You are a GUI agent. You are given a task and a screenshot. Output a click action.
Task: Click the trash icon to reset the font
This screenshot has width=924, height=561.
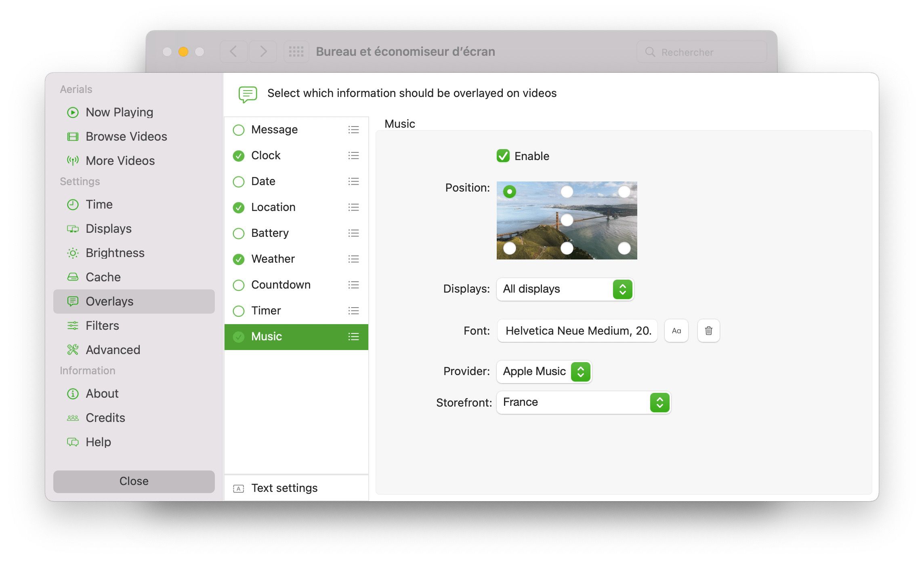708,331
